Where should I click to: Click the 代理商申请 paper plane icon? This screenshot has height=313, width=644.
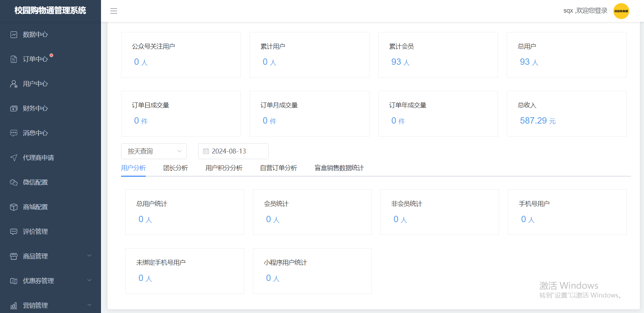point(14,158)
